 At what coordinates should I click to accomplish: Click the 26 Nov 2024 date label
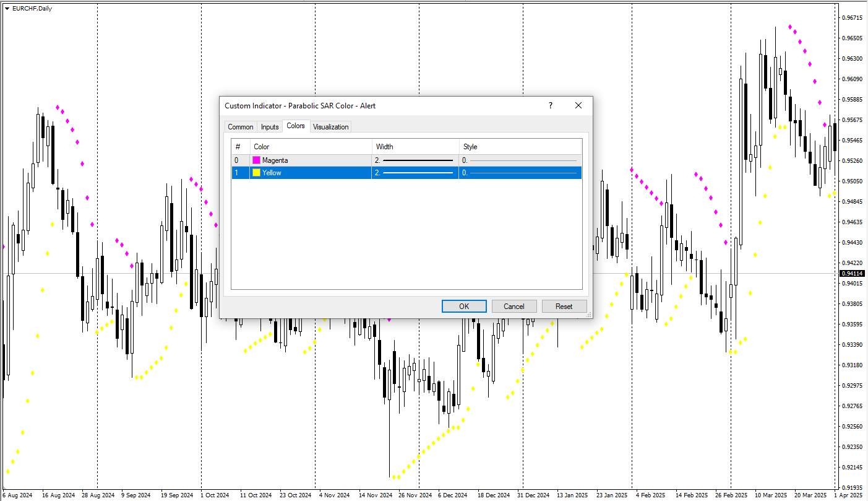(415, 495)
